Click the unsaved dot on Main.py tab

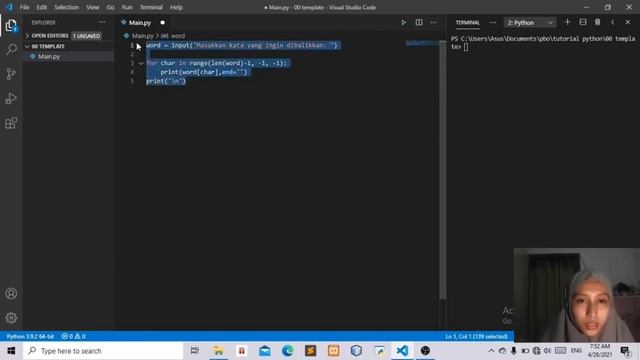click(162, 22)
